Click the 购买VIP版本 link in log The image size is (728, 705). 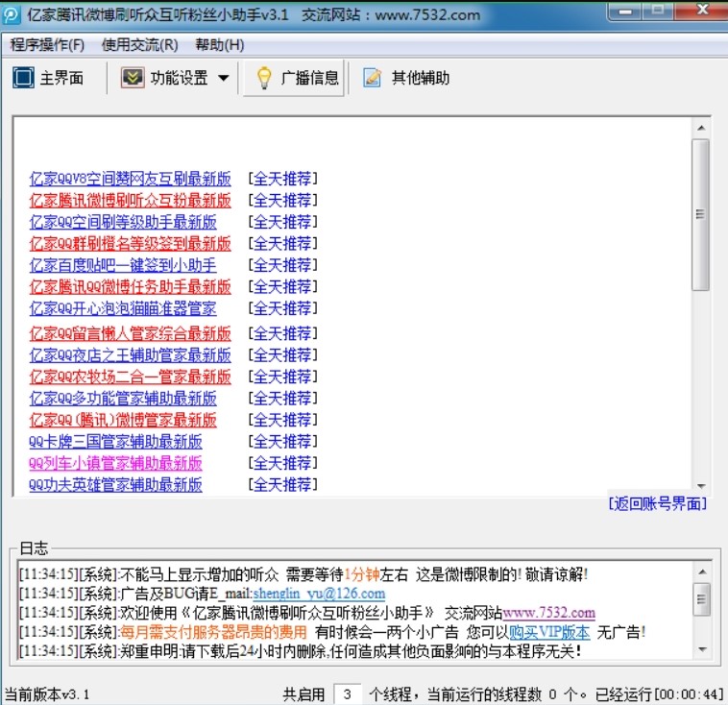[549, 632]
